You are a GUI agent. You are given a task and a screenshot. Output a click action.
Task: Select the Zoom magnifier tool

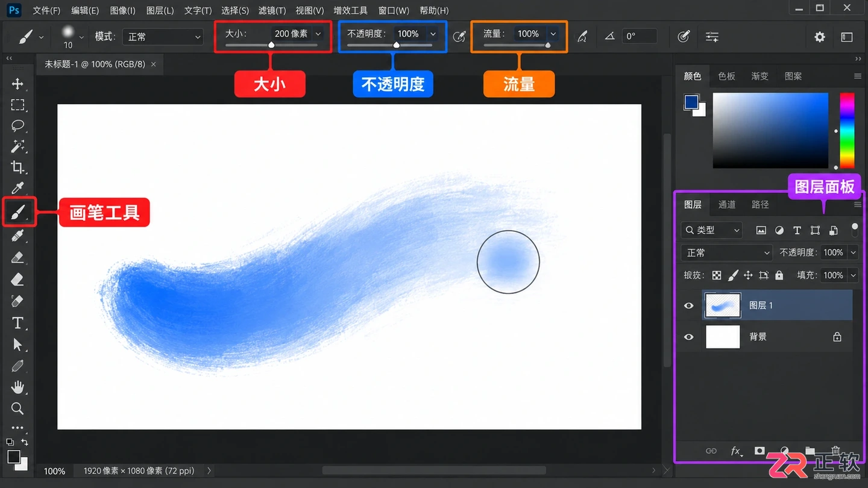point(17,408)
